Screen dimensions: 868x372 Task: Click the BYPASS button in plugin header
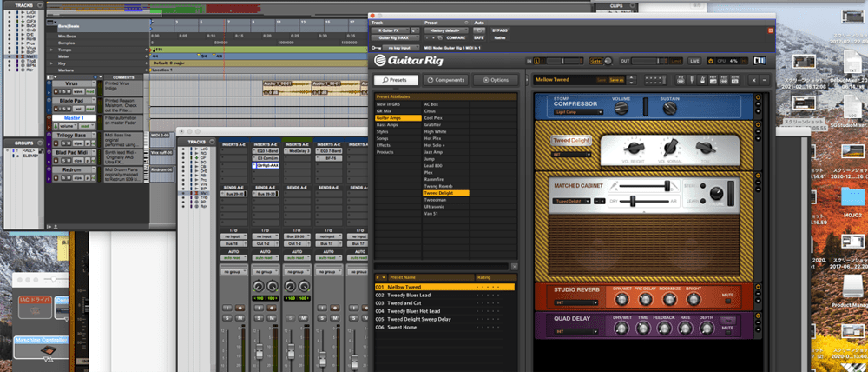click(x=500, y=30)
